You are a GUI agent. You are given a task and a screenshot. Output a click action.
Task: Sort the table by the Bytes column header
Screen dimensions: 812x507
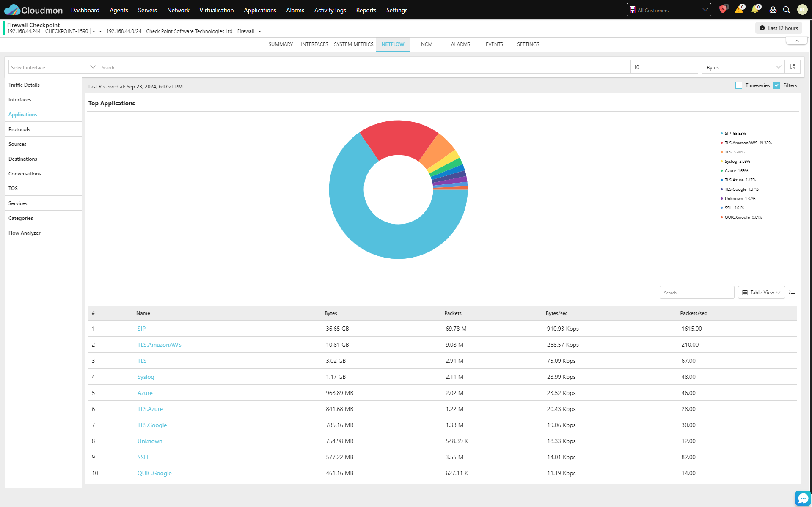[x=330, y=313]
